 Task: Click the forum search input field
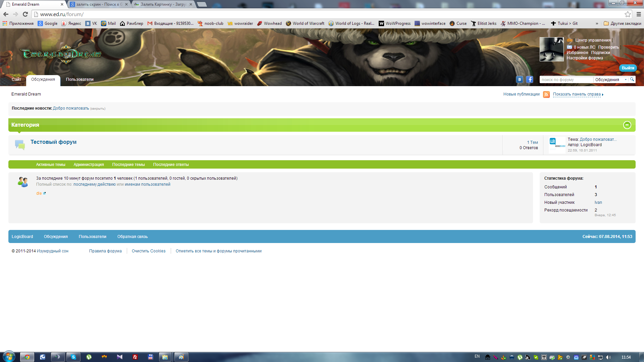566,80
